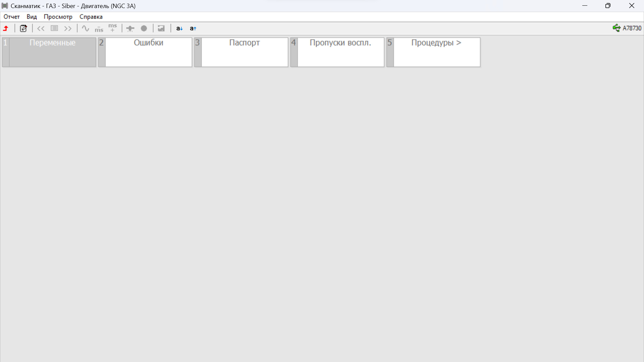Click the double left arrows icon
This screenshot has height=362, width=644.
click(41, 28)
